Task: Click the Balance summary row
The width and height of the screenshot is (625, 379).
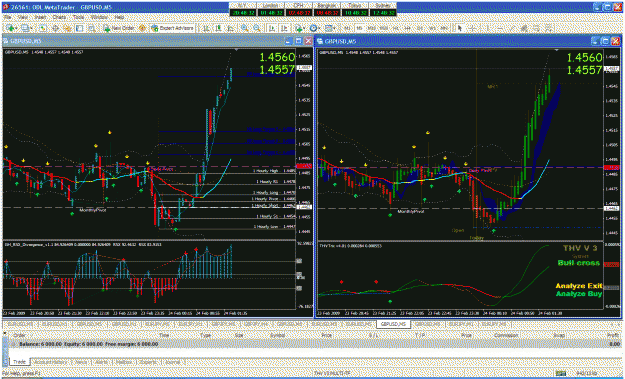Action: (x=315, y=344)
